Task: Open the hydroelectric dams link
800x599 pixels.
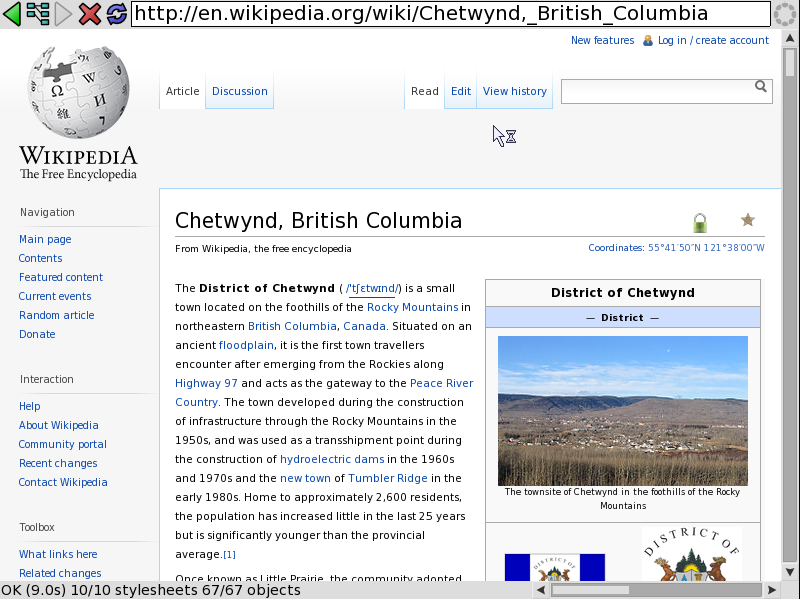Action: pyautogui.click(x=332, y=459)
